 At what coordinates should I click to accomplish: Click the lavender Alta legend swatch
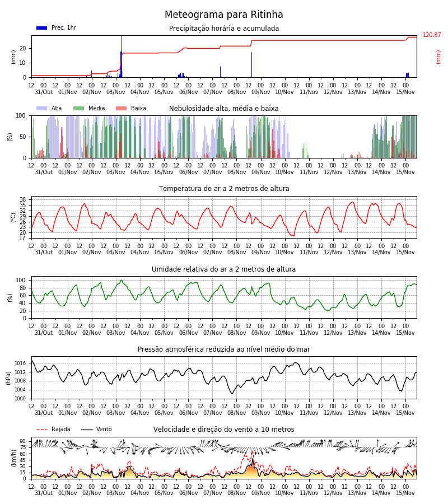coord(42,108)
